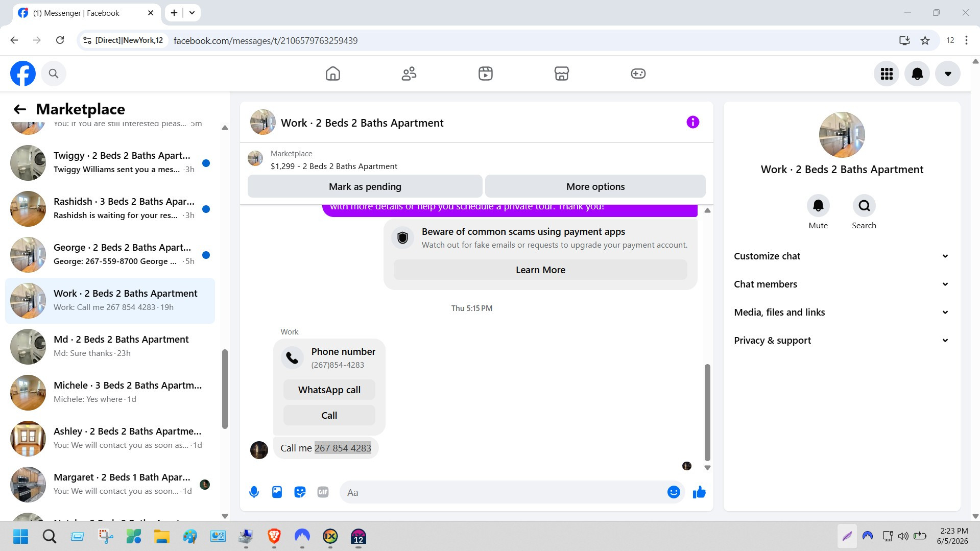
Task: Open conversation information icon
Action: pyautogui.click(x=693, y=122)
